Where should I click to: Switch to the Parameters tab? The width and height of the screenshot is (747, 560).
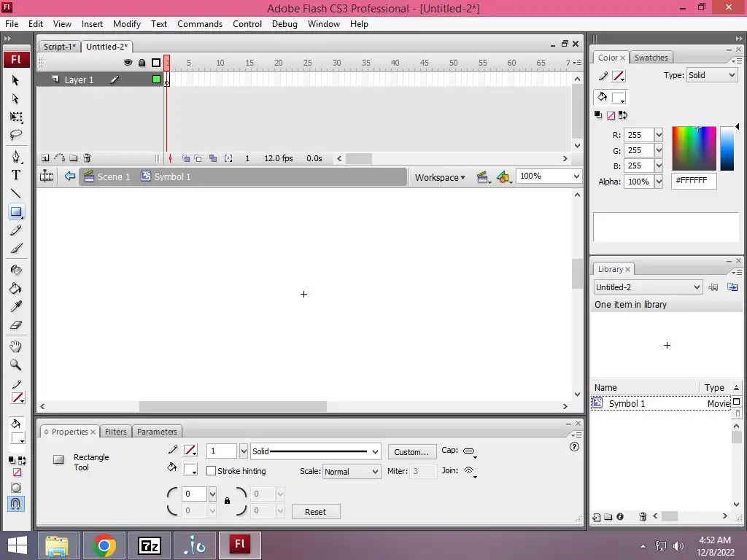[x=157, y=432]
